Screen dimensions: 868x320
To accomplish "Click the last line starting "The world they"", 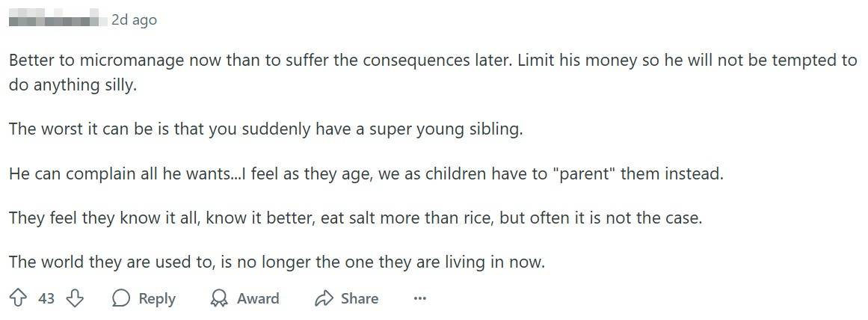I will tap(277, 262).
